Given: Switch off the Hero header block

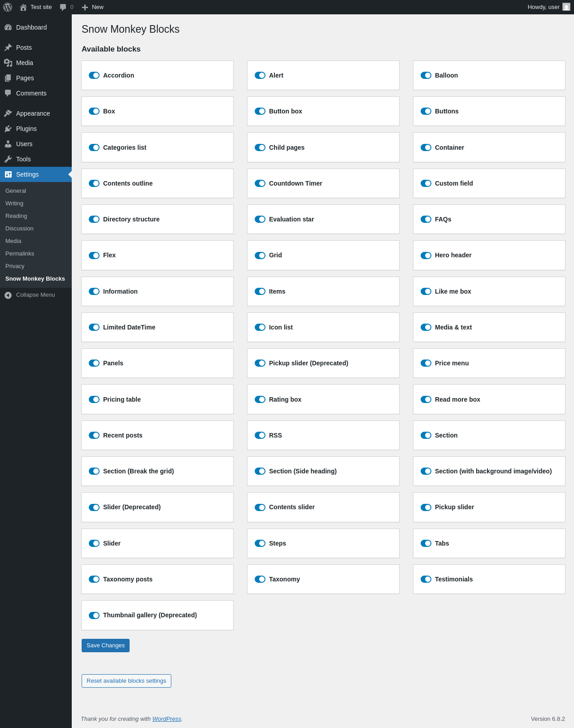Looking at the screenshot, I should coord(426,255).
